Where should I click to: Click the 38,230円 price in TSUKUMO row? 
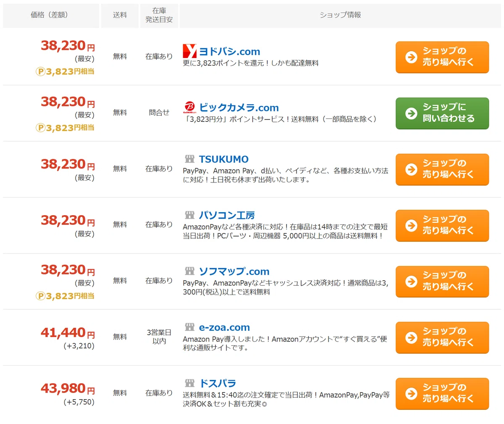[x=68, y=164]
